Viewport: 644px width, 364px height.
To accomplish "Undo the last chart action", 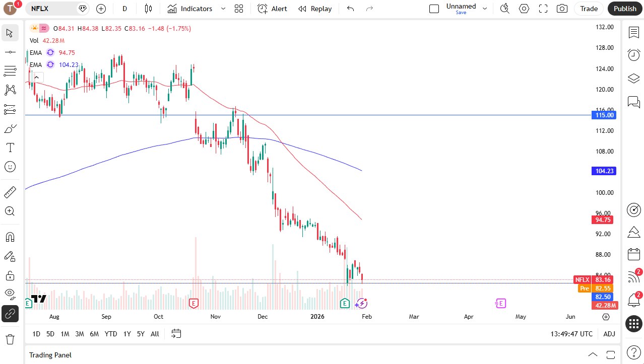I will click(x=351, y=9).
